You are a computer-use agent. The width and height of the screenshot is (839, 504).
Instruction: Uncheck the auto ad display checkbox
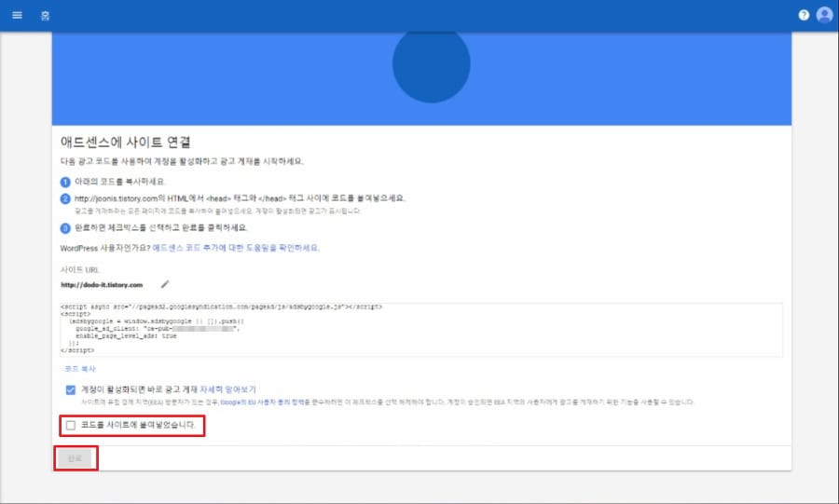[71, 389]
